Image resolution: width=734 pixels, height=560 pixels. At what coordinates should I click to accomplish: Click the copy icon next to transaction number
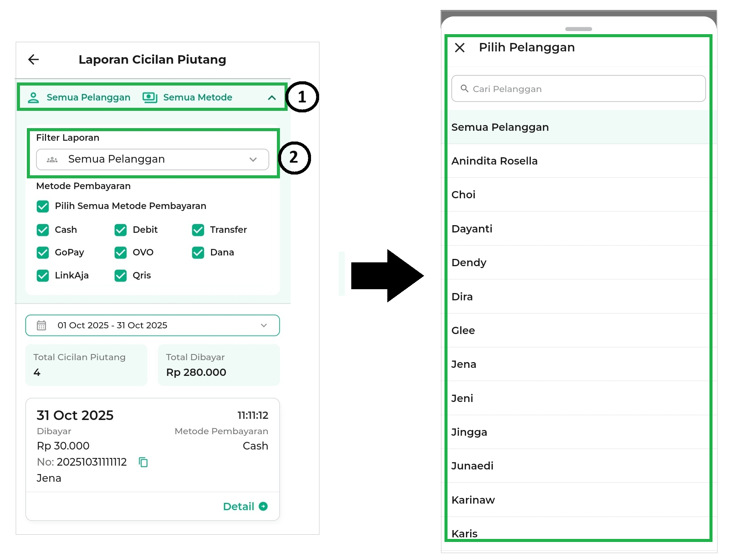[143, 462]
